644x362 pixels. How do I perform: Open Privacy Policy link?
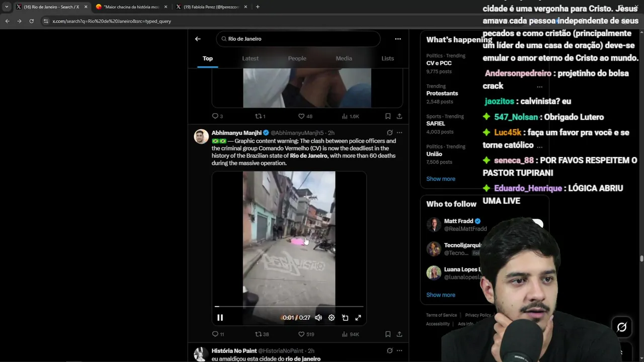(478, 315)
